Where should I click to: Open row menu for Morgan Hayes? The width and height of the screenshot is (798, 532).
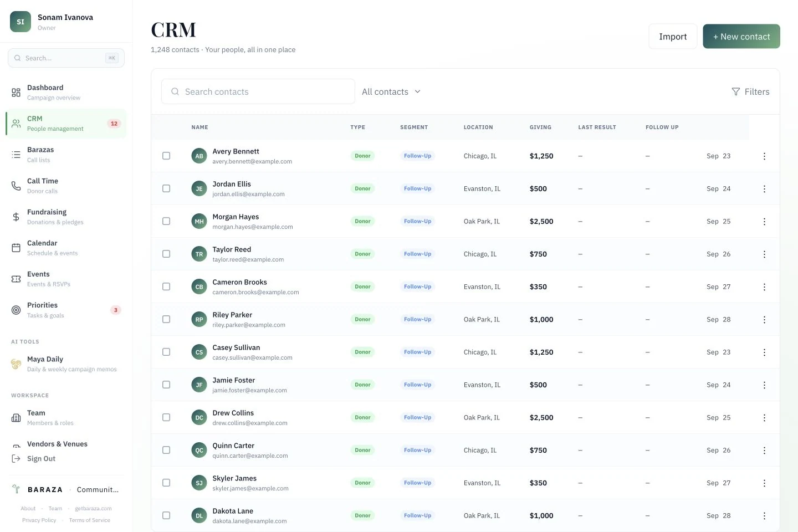(x=764, y=222)
